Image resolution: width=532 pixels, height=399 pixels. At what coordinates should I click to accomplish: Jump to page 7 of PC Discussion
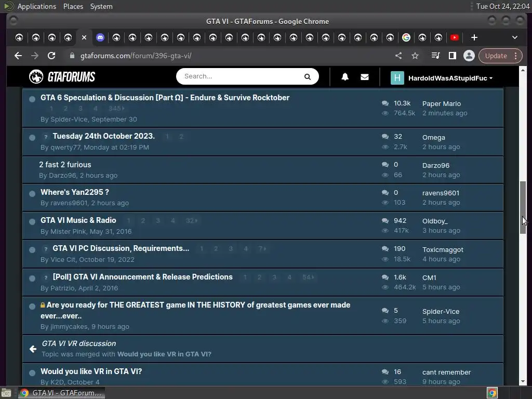coord(262,249)
